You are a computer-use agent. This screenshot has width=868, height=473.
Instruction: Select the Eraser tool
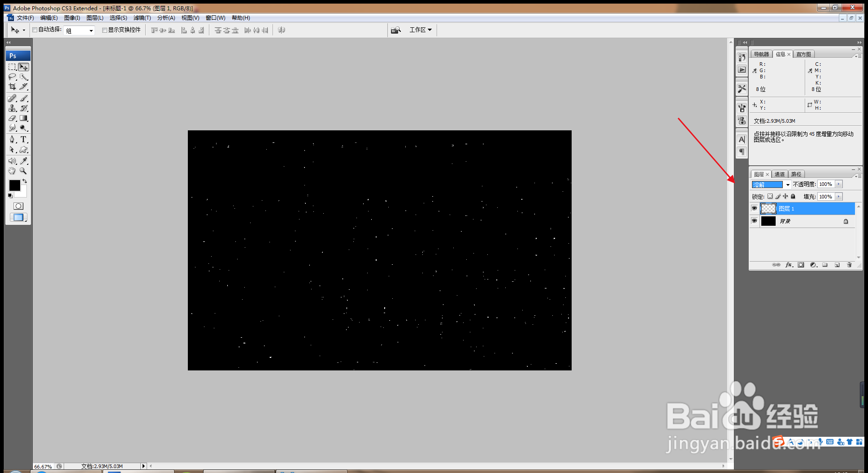(13, 118)
